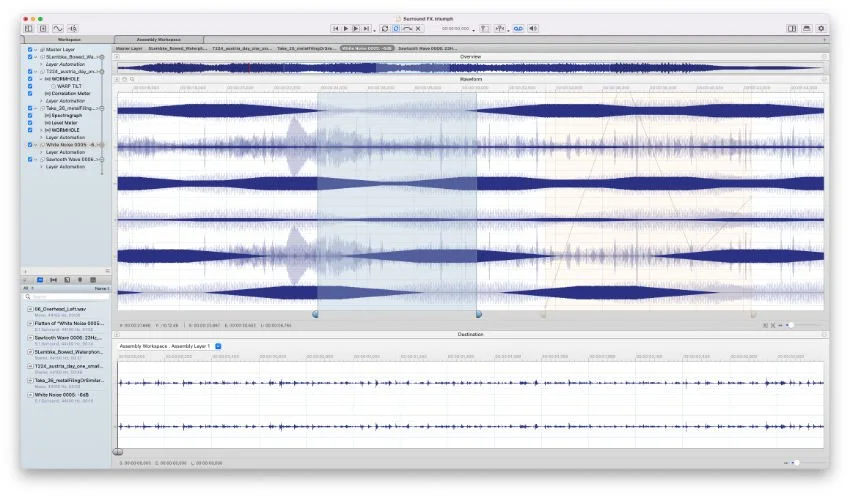Toggle the Take_26_metalFiling layer checkbox
This screenshot has height=496, width=850.
coord(30,108)
